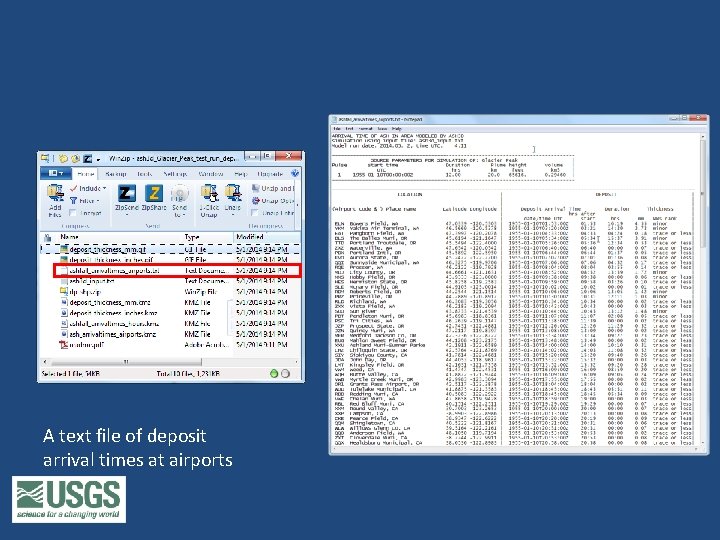Expand the Send to dropdown arrow
720x540 pixels.
(183, 215)
